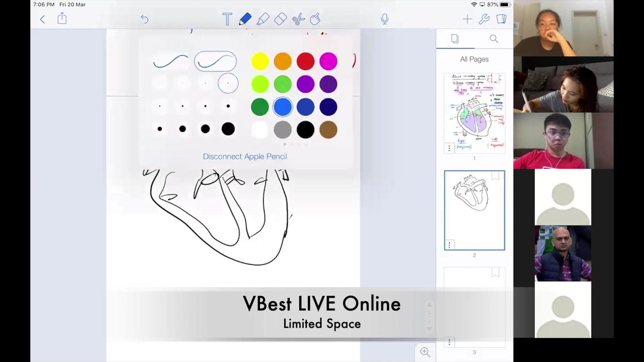Open page 1 thumbnail with heart notes

point(474,113)
